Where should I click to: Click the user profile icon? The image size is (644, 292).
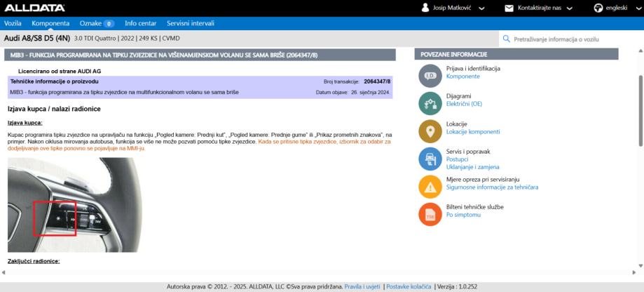pos(425,8)
